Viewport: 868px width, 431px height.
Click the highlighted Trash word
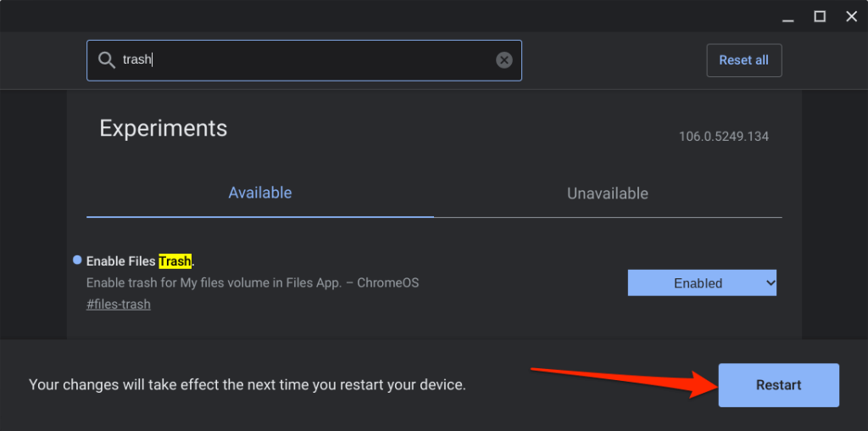175,261
